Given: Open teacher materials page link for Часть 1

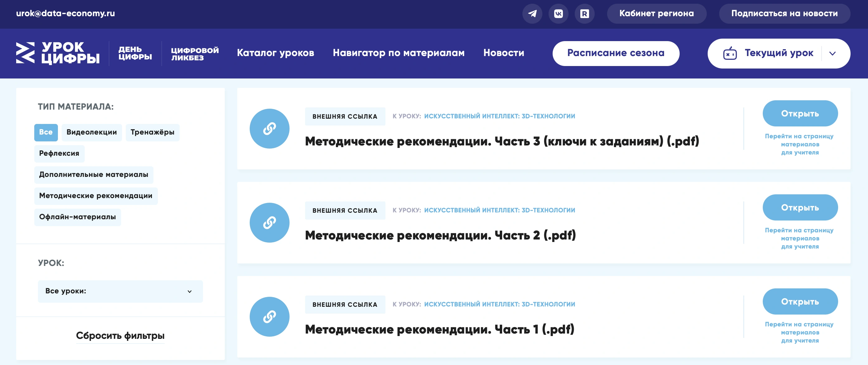Looking at the screenshot, I should click(x=799, y=332).
